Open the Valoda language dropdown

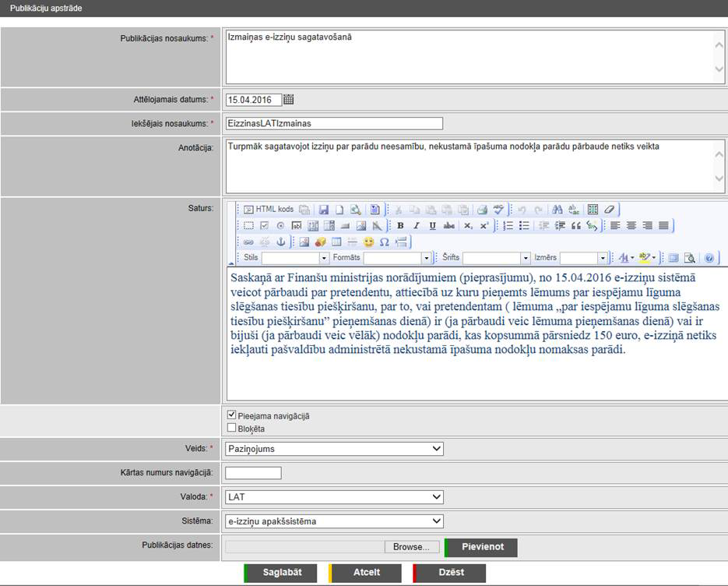[334, 497]
